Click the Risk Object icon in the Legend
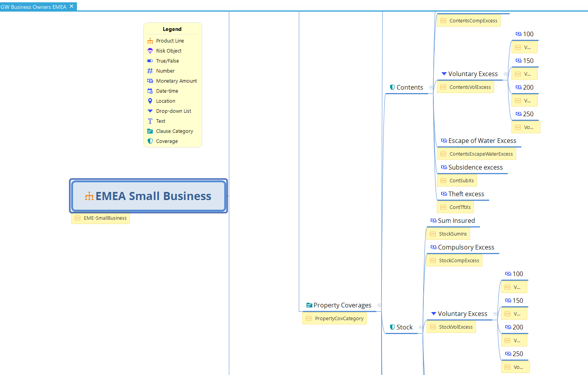This screenshot has height=375, width=588. click(150, 51)
